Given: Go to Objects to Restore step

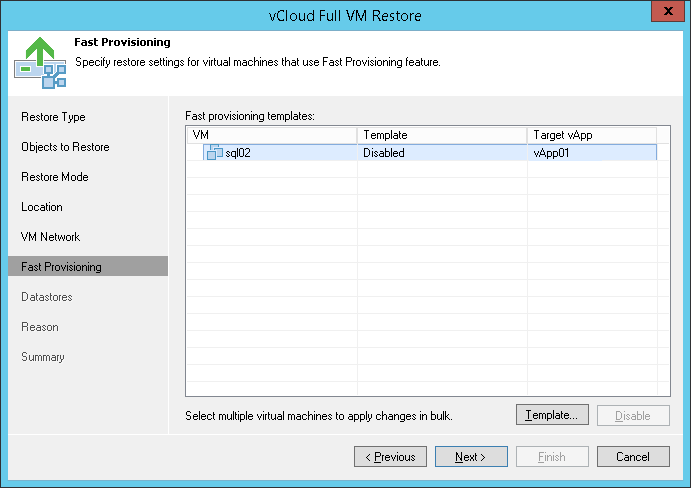Looking at the screenshot, I should point(65,147).
